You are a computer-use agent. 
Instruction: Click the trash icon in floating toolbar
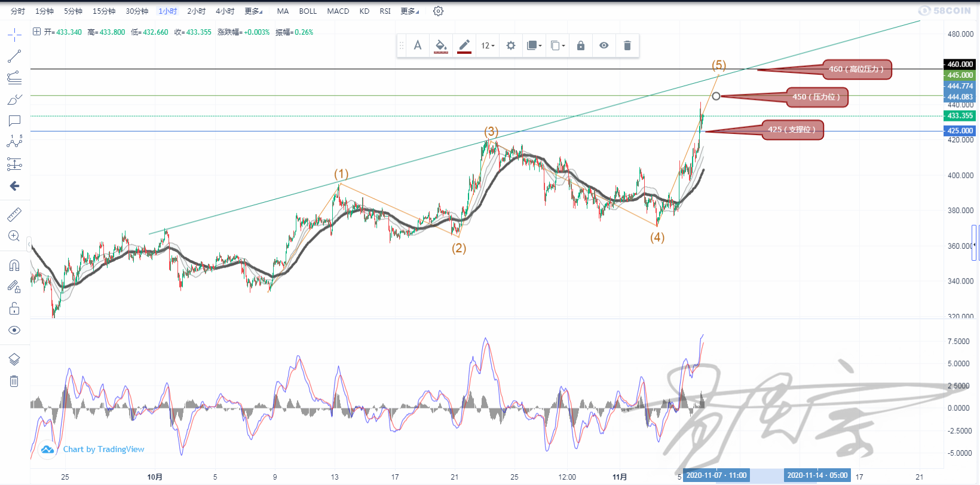click(627, 45)
